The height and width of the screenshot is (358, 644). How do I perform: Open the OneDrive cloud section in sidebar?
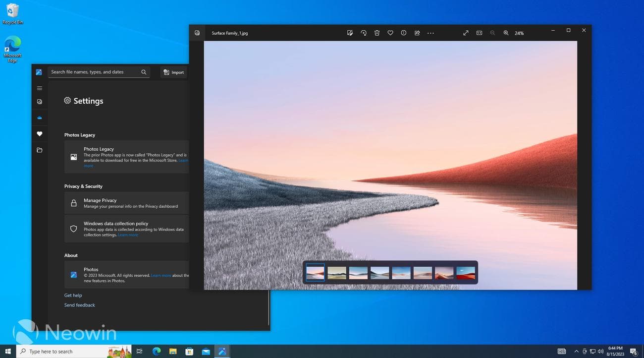(x=39, y=118)
